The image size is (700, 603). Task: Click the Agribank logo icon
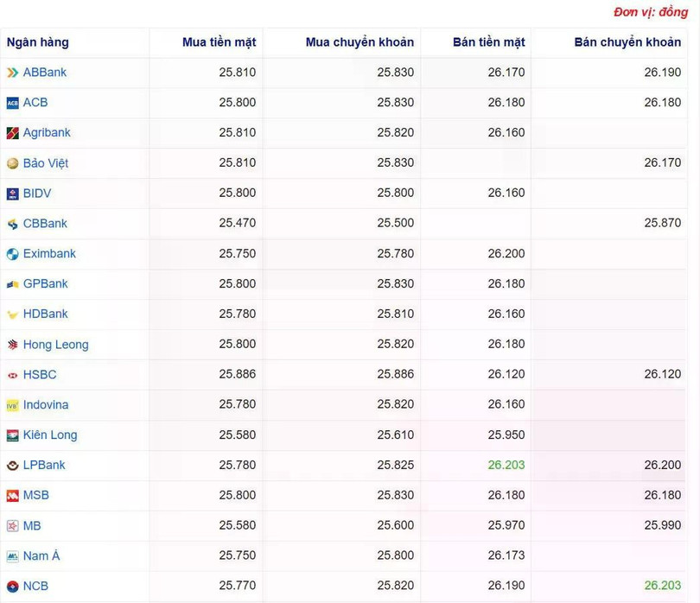pyautogui.click(x=12, y=133)
